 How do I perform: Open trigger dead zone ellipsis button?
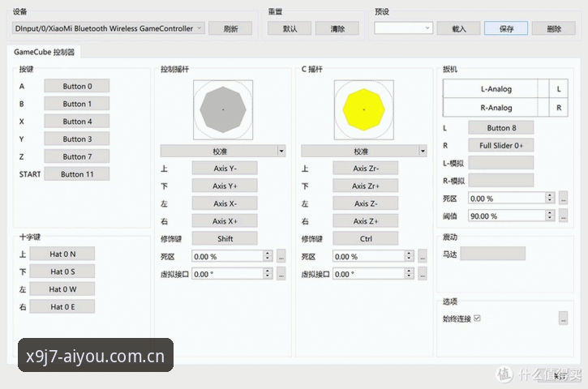[563, 199]
